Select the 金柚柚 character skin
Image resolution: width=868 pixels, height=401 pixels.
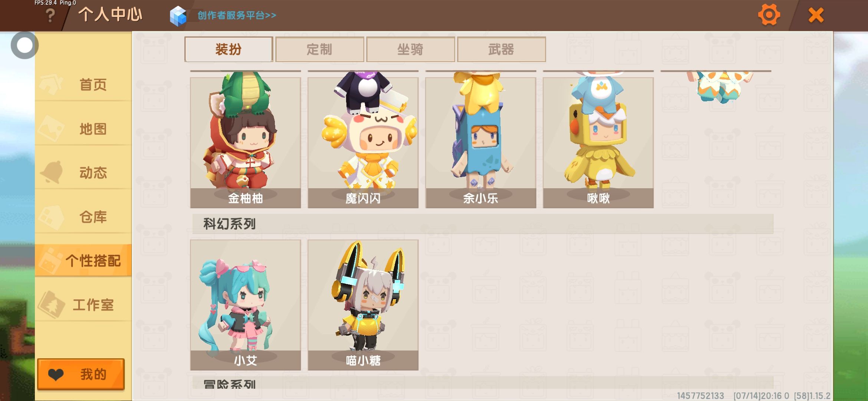246,143
